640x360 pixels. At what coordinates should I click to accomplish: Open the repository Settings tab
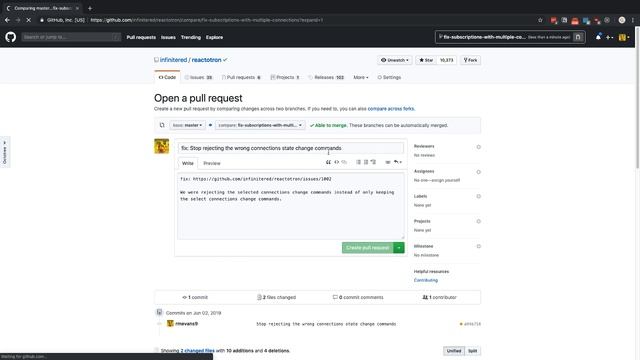tap(389, 77)
